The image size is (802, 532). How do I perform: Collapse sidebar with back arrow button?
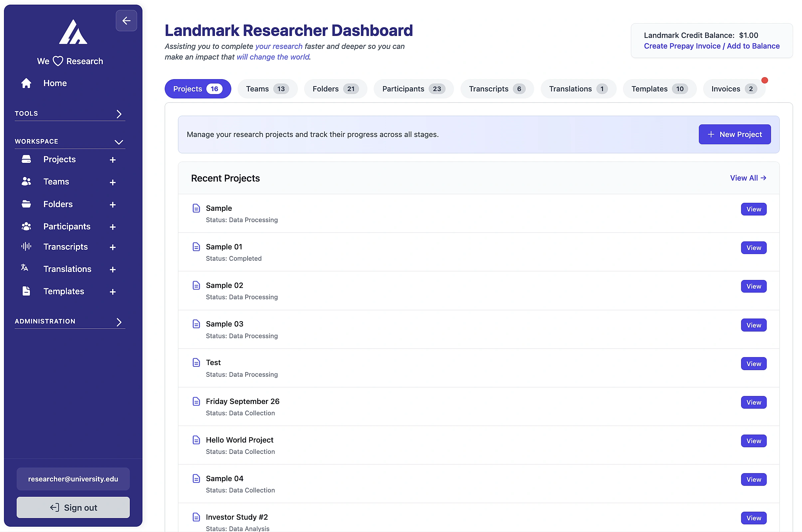tap(126, 21)
